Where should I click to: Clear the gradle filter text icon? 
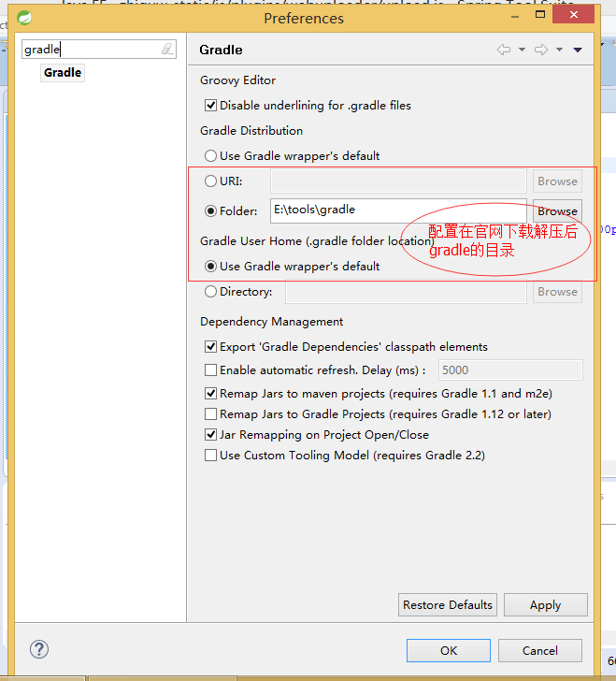[x=167, y=49]
